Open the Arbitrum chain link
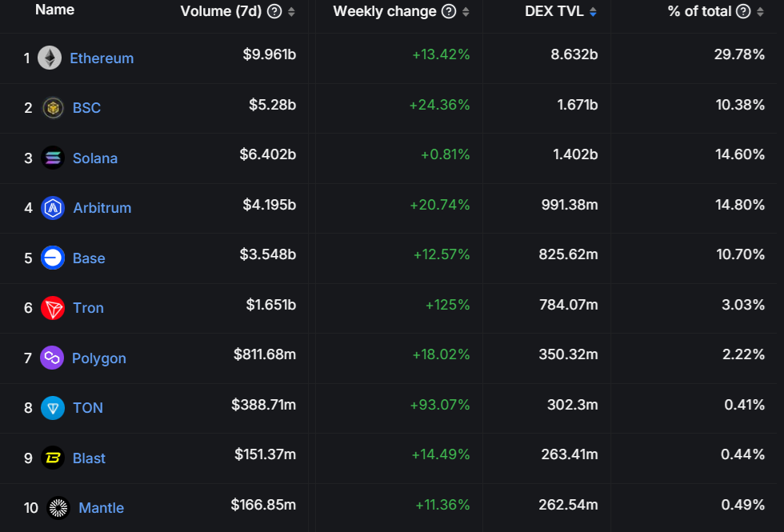Viewport: 784px width, 532px height. [102, 208]
